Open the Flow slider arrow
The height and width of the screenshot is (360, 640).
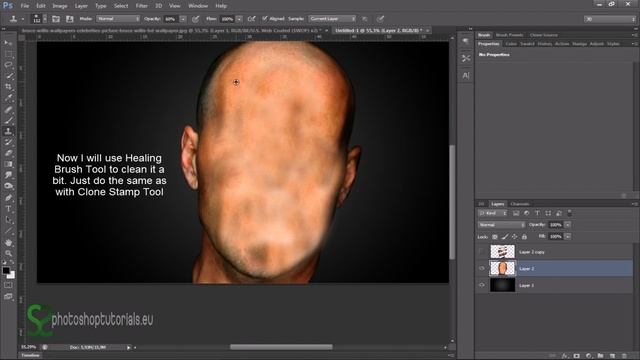(239, 19)
